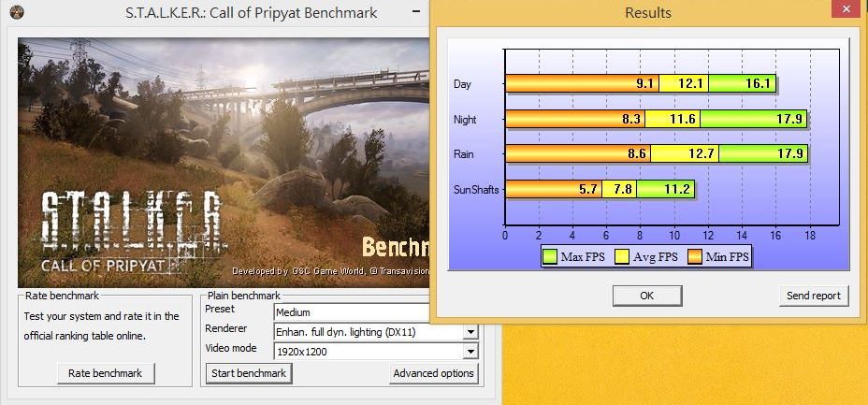Click the SunShafts average value 7.8
Screen dimensions: 868x405
click(x=623, y=190)
